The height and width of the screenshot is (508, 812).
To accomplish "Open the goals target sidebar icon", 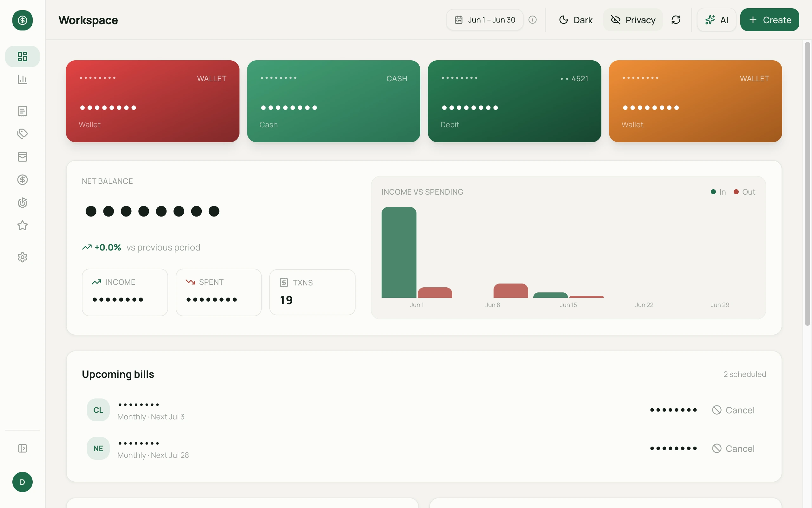I will (x=23, y=203).
